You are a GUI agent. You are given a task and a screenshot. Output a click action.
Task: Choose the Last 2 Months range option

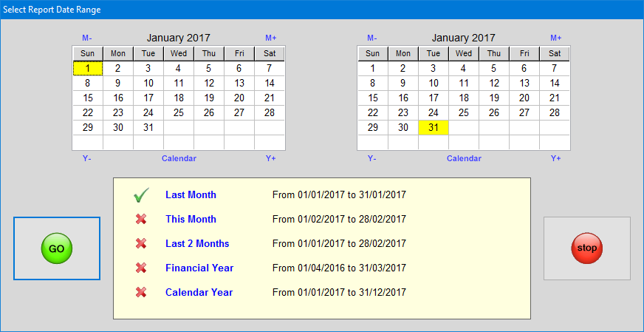pyautogui.click(x=197, y=243)
